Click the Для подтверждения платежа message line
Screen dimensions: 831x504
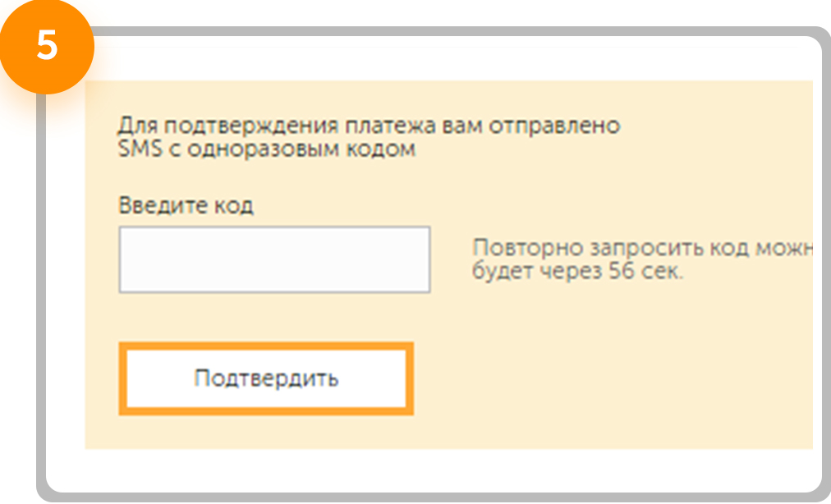pos(369,126)
